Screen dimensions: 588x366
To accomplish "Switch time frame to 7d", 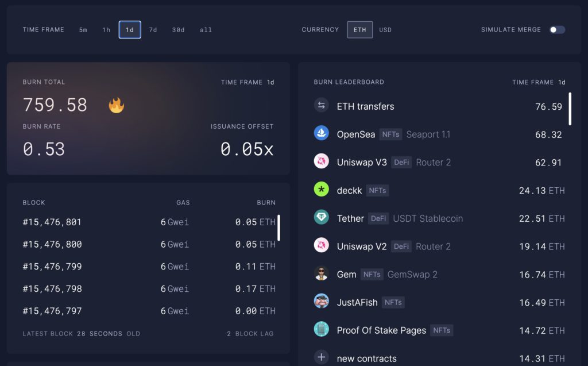I will coord(153,30).
